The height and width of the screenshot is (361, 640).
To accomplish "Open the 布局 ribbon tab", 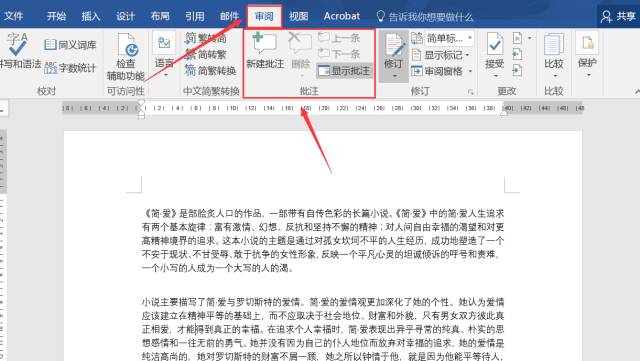I will coord(160,16).
